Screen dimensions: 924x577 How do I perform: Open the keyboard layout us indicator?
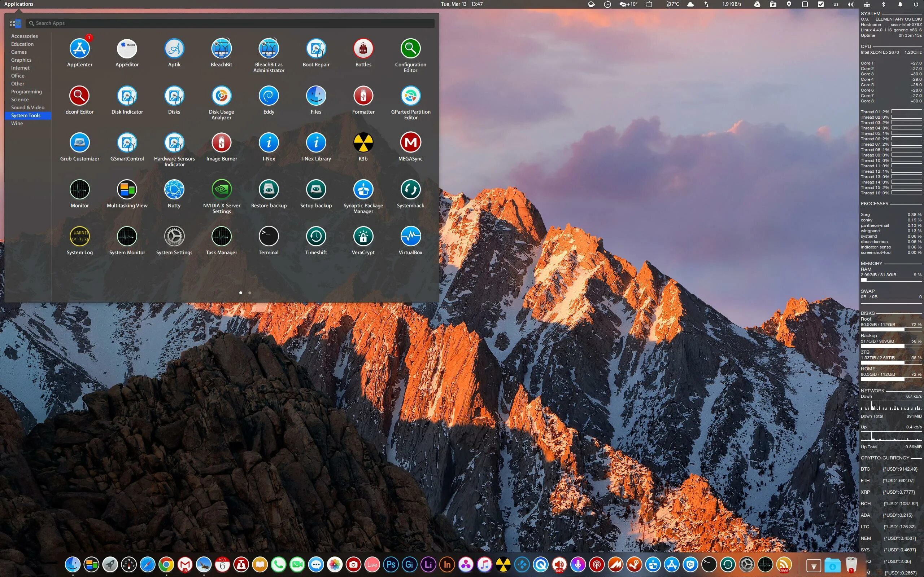click(836, 4)
